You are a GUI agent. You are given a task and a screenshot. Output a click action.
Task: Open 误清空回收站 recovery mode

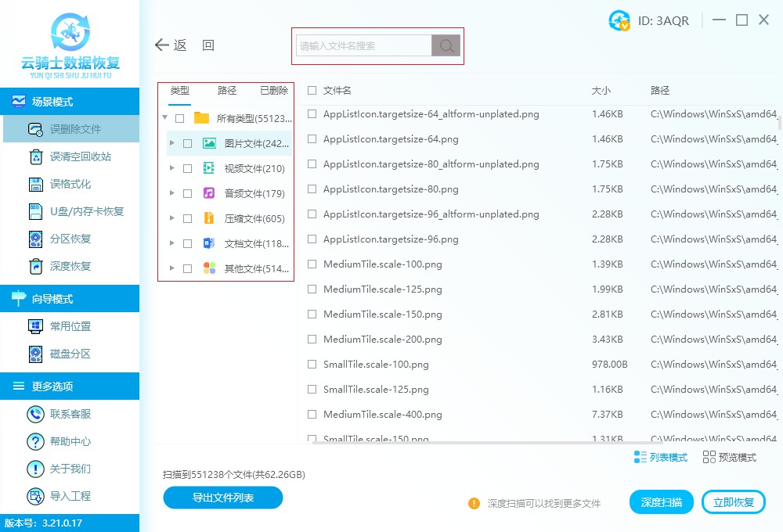(x=70, y=155)
